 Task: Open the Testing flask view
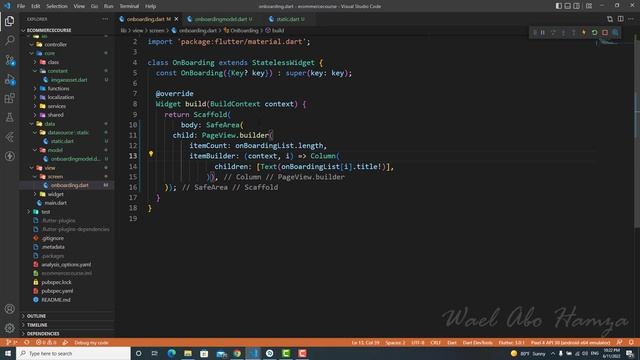pyautogui.click(x=10, y=118)
